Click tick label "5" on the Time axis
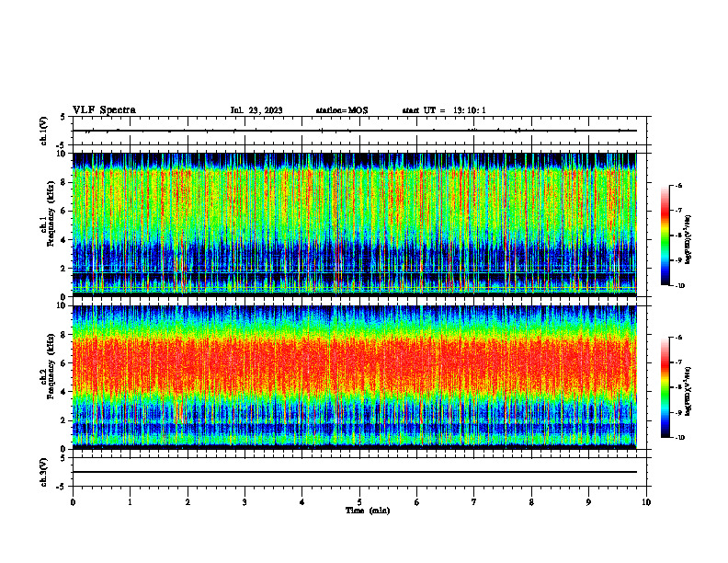 click(x=359, y=502)
